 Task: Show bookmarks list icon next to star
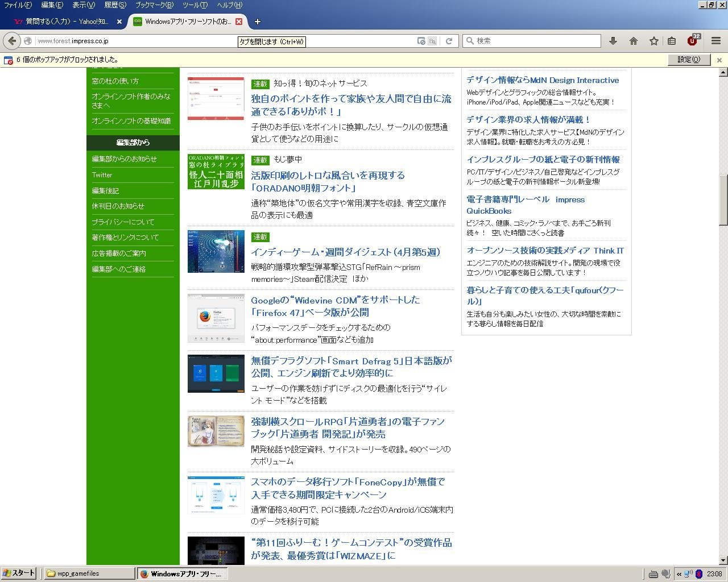coord(672,41)
